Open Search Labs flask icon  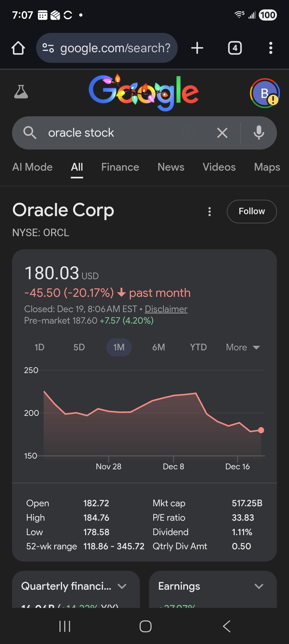(x=21, y=92)
